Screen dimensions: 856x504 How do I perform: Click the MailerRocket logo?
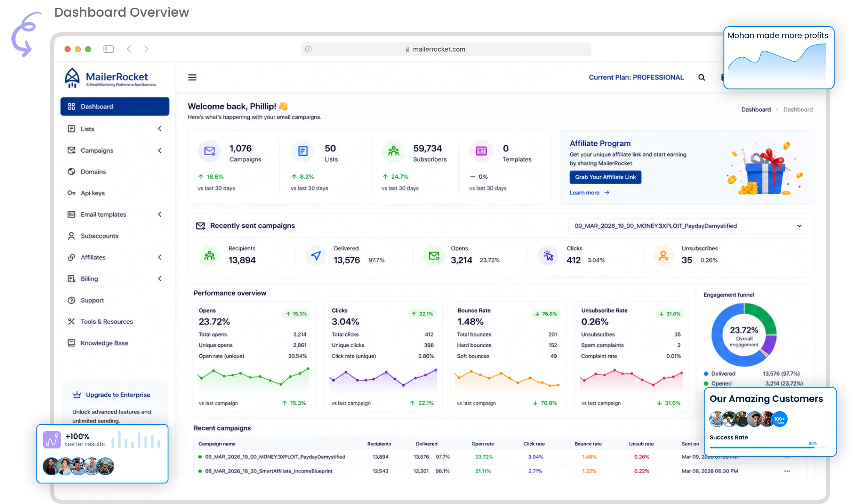pyautogui.click(x=110, y=78)
